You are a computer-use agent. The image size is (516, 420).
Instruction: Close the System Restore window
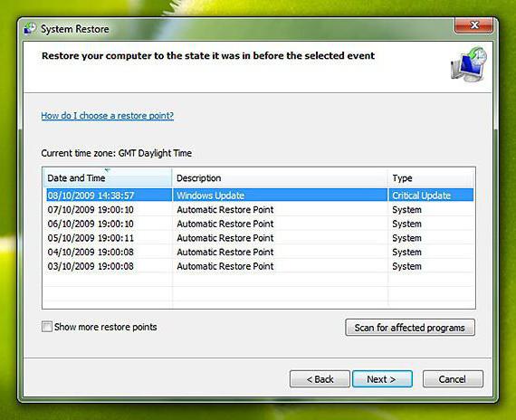click(473, 25)
